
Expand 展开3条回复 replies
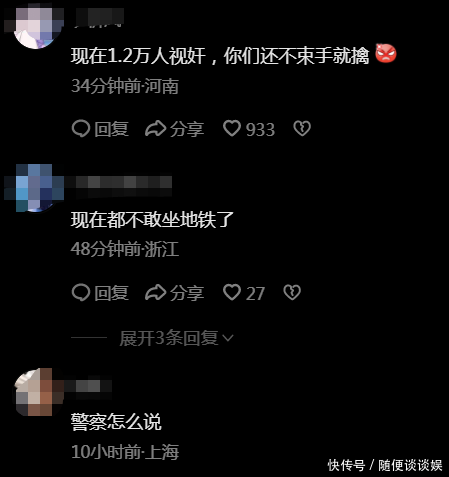pyautogui.click(x=169, y=338)
